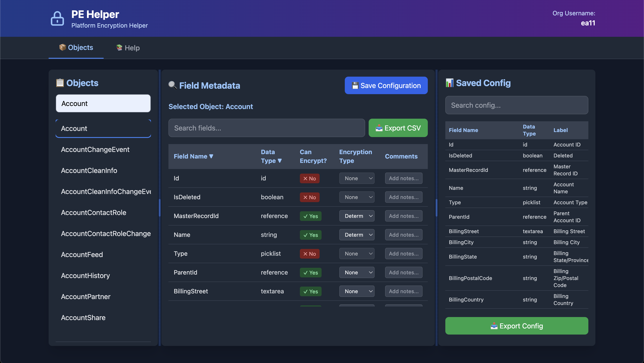Sort by Data Type column arrow
This screenshot has width=644, height=363.
coord(280,161)
